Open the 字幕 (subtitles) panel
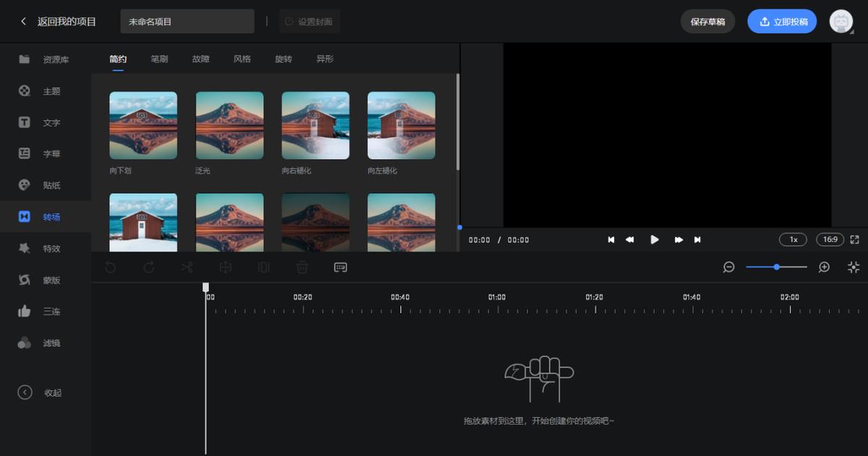This screenshot has width=868, height=456. 46,153
